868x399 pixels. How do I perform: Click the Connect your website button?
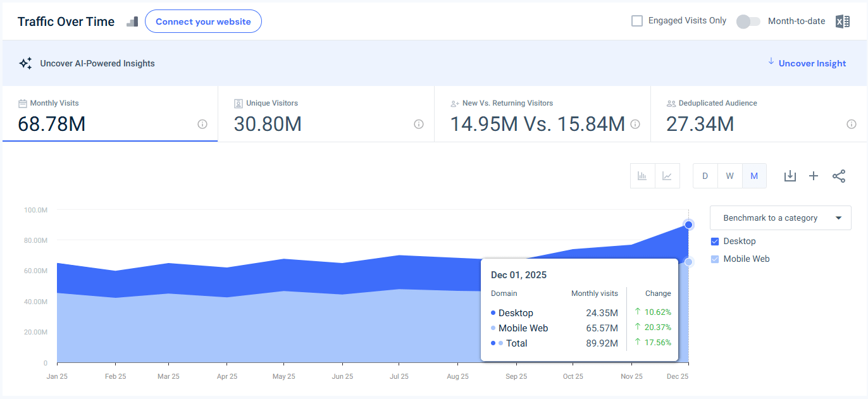click(203, 21)
